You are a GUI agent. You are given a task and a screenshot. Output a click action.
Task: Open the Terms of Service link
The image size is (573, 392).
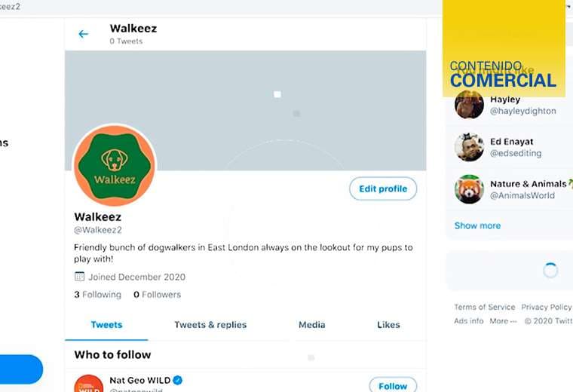484,308
